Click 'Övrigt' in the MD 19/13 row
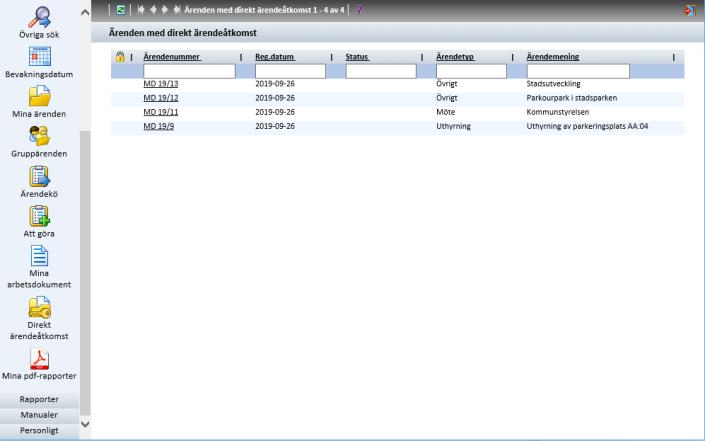705x441 pixels. (446, 84)
